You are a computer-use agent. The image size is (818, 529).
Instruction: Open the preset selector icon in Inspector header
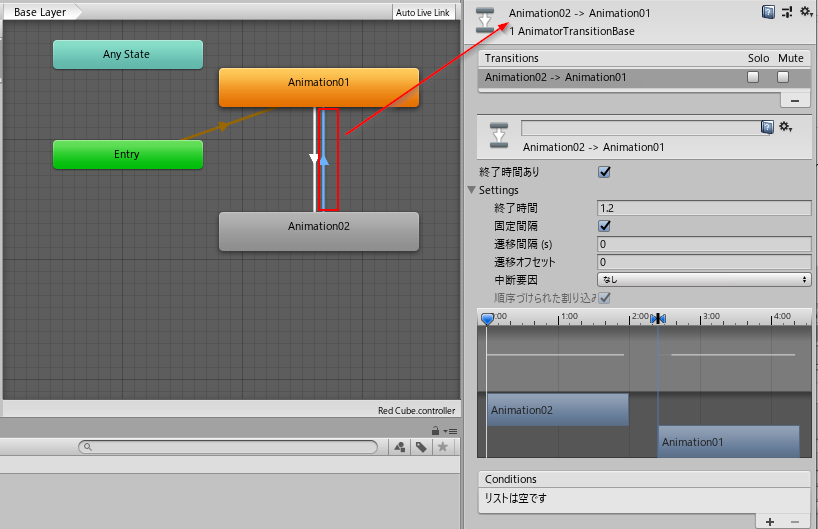(787, 11)
